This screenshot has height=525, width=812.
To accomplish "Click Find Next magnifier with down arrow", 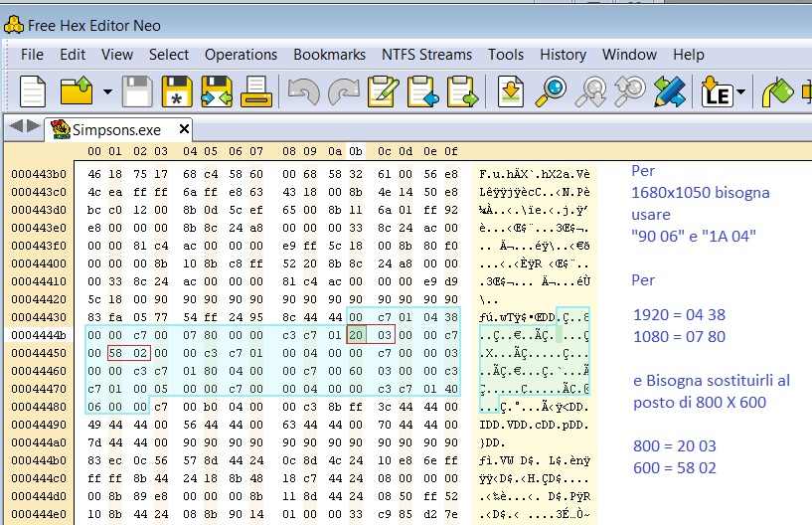I will [x=590, y=91].
